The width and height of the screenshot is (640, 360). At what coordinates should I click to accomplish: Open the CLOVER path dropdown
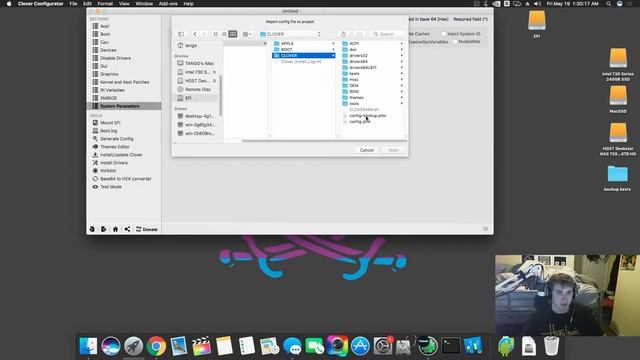(290, 34)
